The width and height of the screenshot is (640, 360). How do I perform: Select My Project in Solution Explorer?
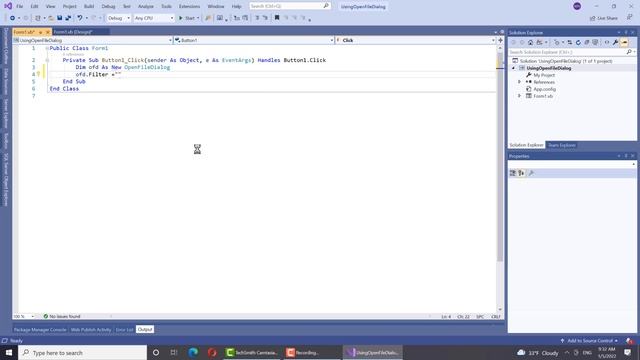tap(544, 75)
